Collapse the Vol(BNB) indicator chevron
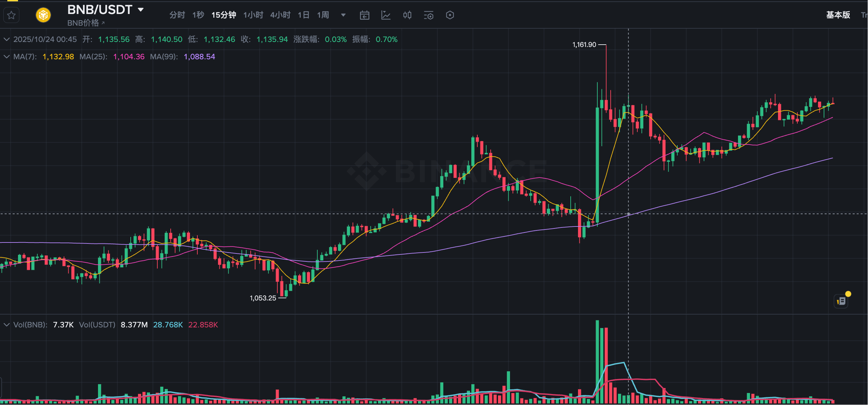 (x=6, y=325)
